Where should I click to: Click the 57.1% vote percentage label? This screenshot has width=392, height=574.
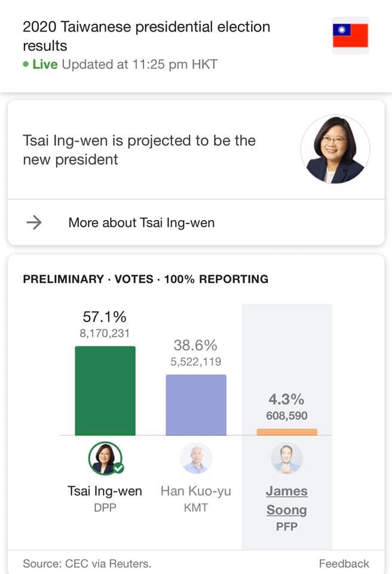point(105,317)
